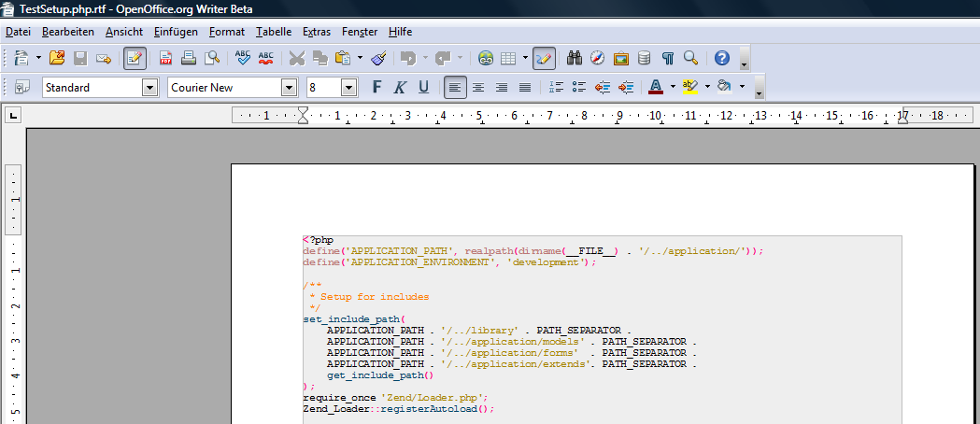Toggle nonprinting characters pilcrow button
Viewport: 980px width, 424px height.
(668, 58)
